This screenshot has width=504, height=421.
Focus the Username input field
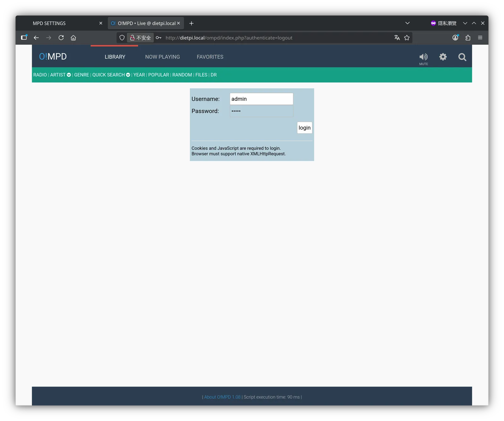coord(261,99)
